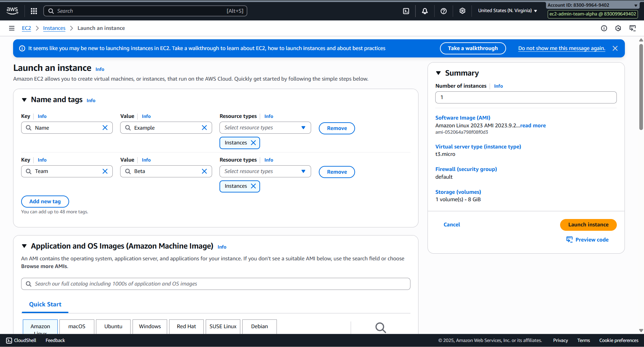The image size is (644, 347).
Task: Click the Number of instances input field
Action: [x=526, y=97]
